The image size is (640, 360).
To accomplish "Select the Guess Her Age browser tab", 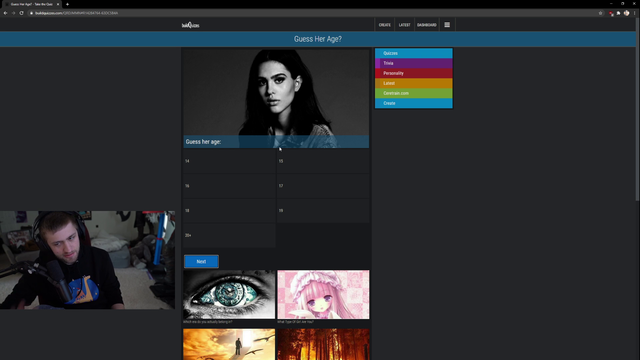I will pos(31,4).
